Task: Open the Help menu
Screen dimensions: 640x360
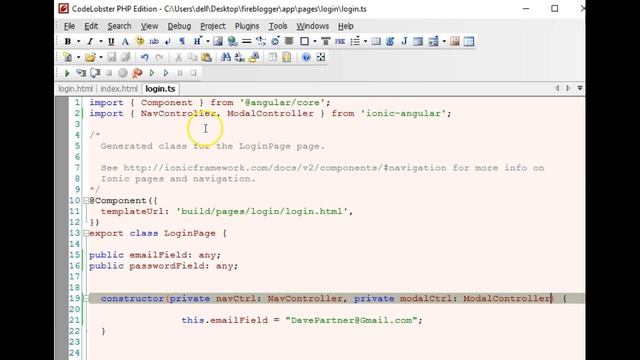Action: click(345, 26)
